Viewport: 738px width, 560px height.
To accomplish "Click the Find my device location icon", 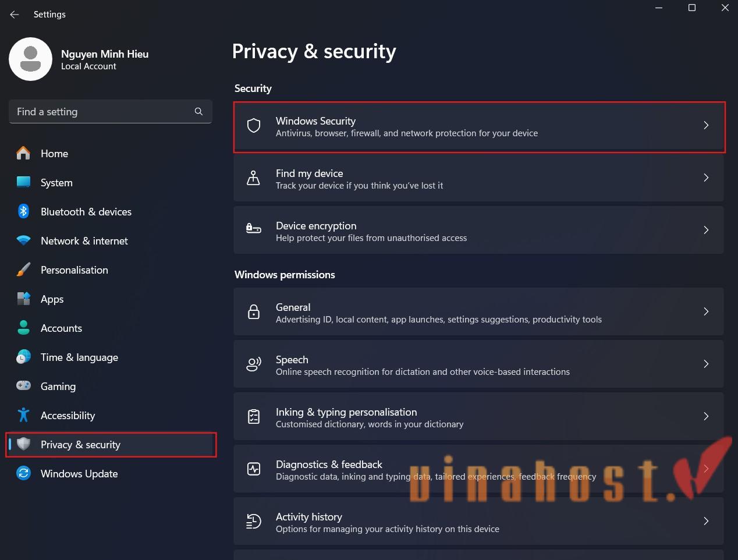I will click(254, 178).
